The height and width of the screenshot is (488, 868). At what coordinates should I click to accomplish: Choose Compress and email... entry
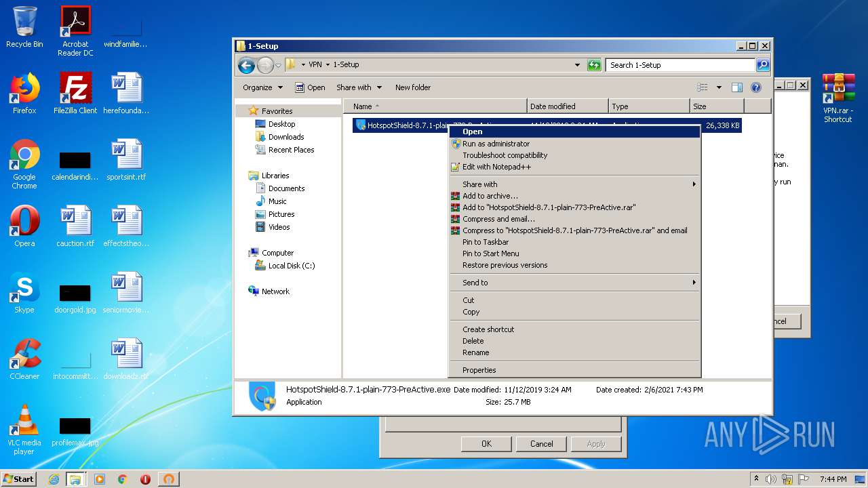[574, 219]
